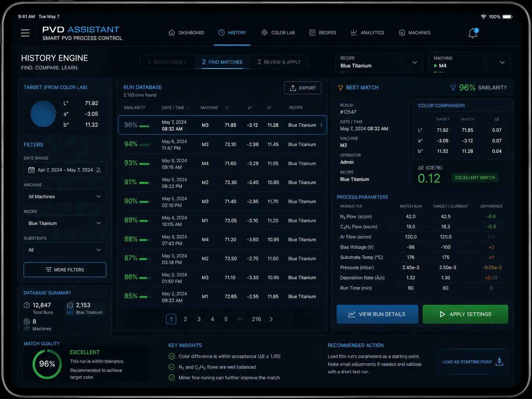Viewport: 532px width, 399px height.
Task: Click the calendar icon in date range
Action: 32,170
